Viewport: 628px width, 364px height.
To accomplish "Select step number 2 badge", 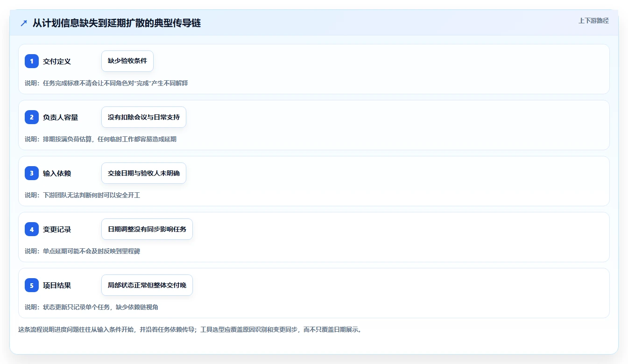I will (x=32, y=117).
